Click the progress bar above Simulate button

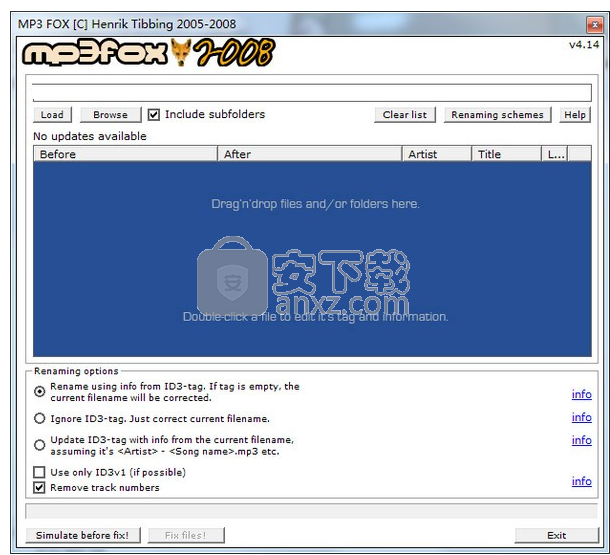coord(311,511)
